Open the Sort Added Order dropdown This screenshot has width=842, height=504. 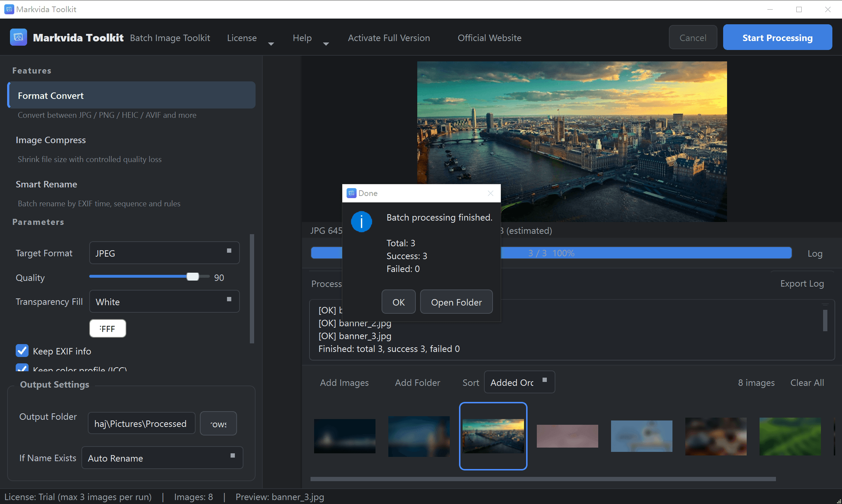point(519,382)
